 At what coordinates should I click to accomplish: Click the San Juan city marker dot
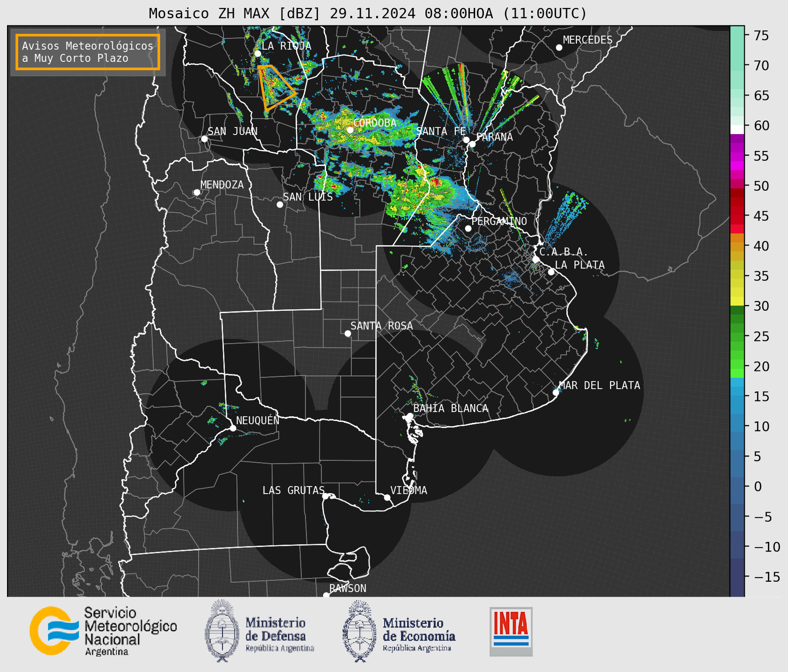(x=204, y=139)
